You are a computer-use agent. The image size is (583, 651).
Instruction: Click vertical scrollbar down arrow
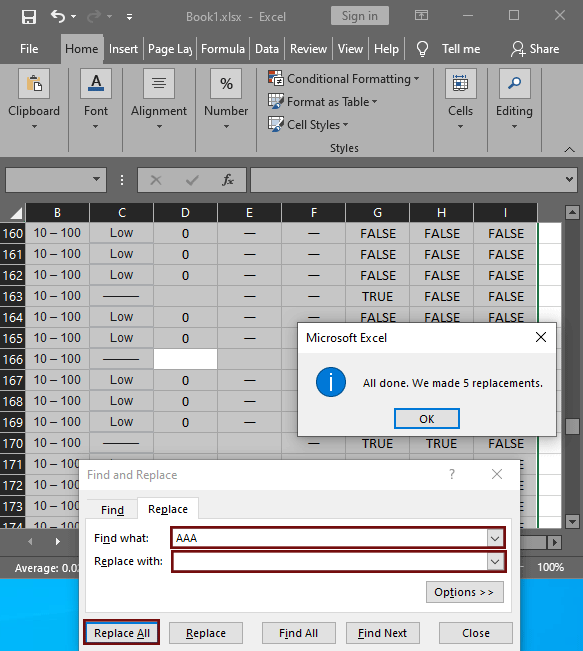pos(572,521)
